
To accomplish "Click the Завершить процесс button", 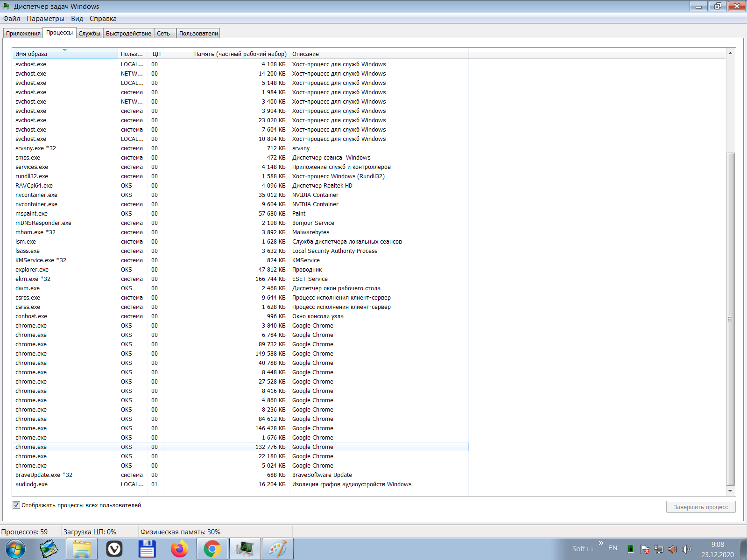I will 701,507.
